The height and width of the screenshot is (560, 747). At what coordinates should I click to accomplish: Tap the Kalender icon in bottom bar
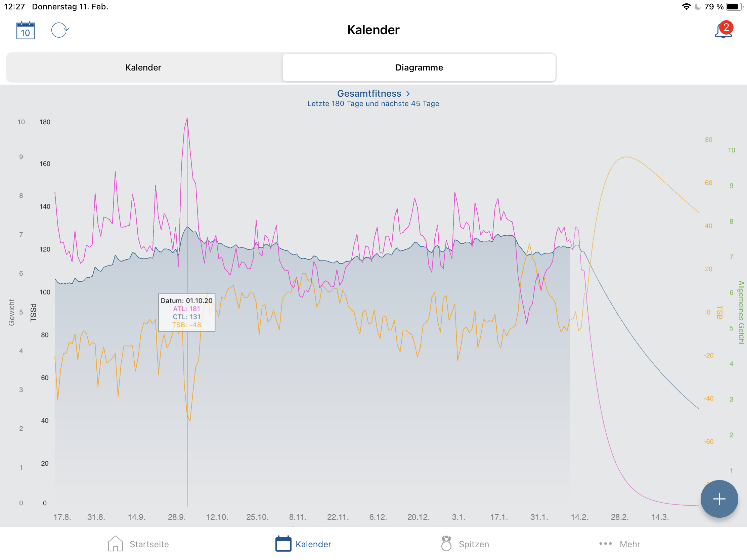[283, 544]
